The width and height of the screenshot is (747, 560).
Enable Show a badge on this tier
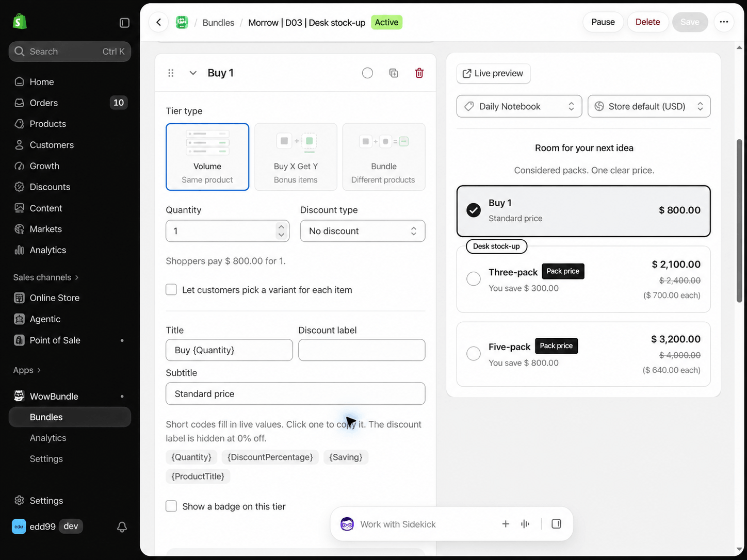171,506
